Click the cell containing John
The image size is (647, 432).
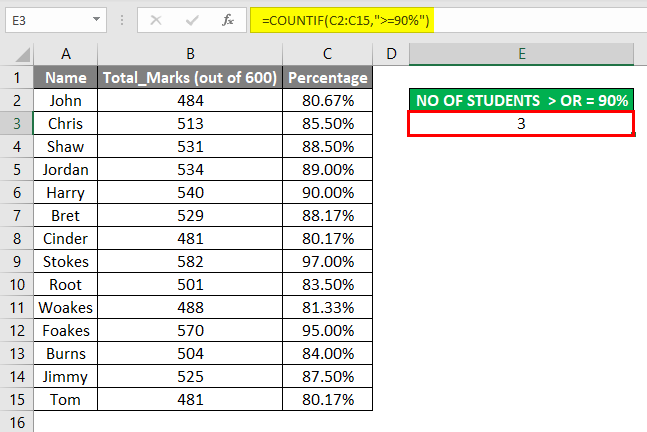[x=66, y=100]
